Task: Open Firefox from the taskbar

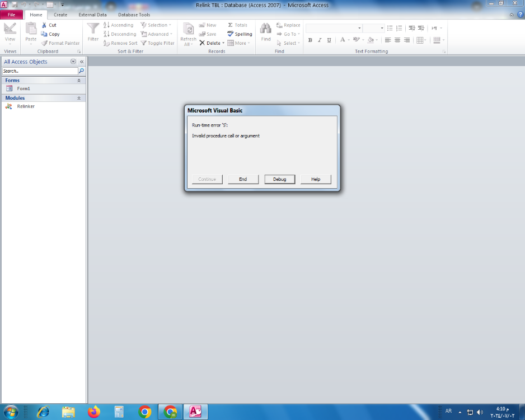Action: 94,412
